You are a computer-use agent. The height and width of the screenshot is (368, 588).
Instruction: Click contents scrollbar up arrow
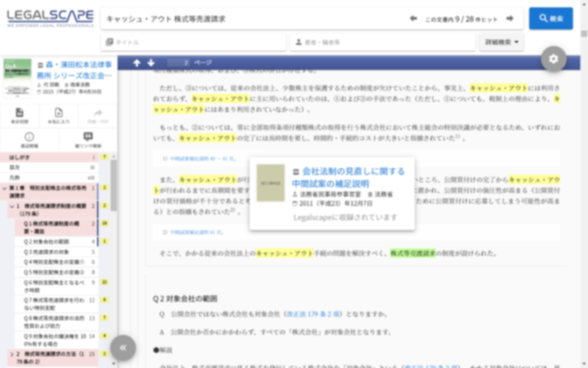tap(114, 156)
